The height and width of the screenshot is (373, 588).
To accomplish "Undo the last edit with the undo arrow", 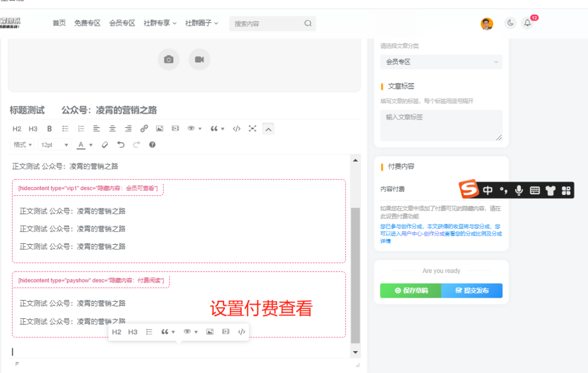I will pyautogui.click(x=121, y=144).
